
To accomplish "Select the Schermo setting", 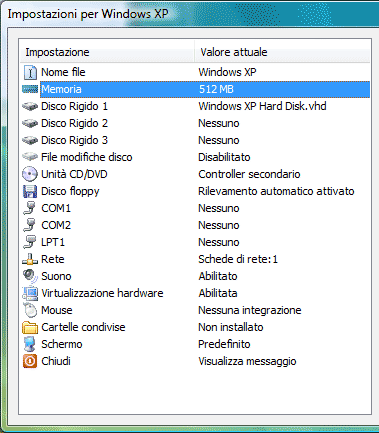I will pyautogui.click(x=61, y=344).
